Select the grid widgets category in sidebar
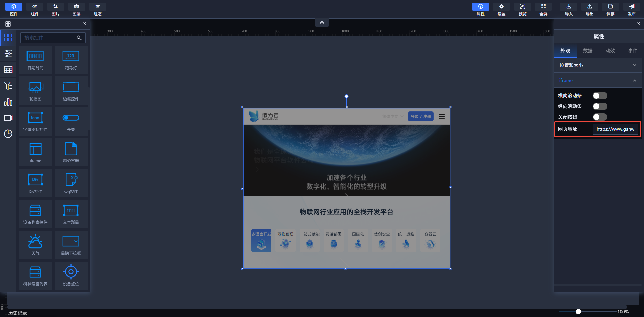 pos(8,37)
